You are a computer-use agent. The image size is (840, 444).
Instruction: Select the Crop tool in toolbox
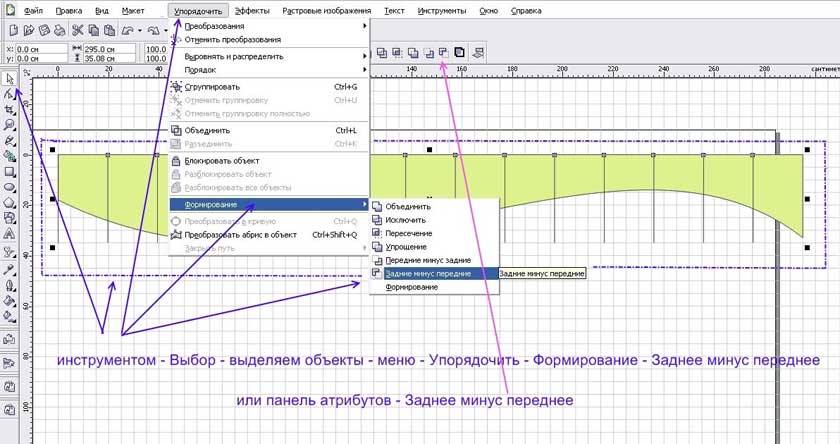click(x=9, y=109)
